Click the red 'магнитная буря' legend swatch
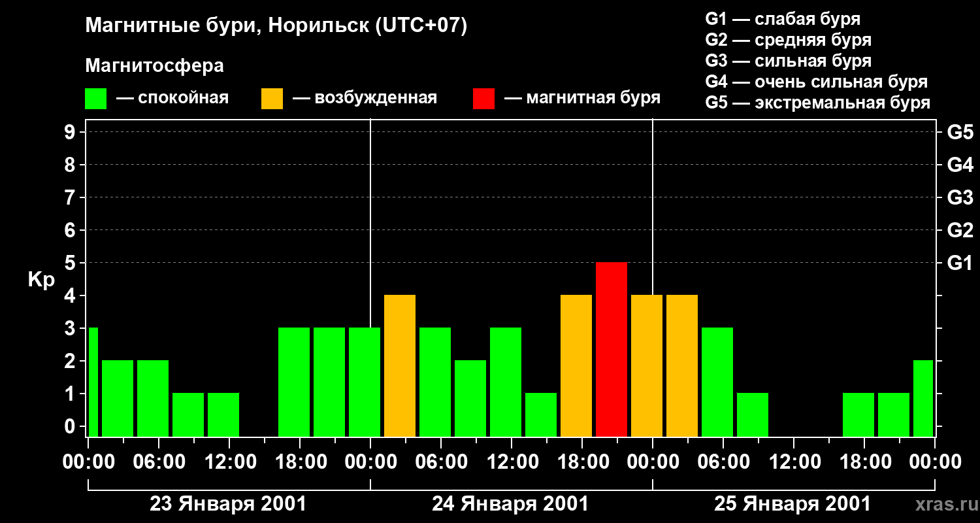Screen dimensions: 980x523 click(x=484, y=99)
